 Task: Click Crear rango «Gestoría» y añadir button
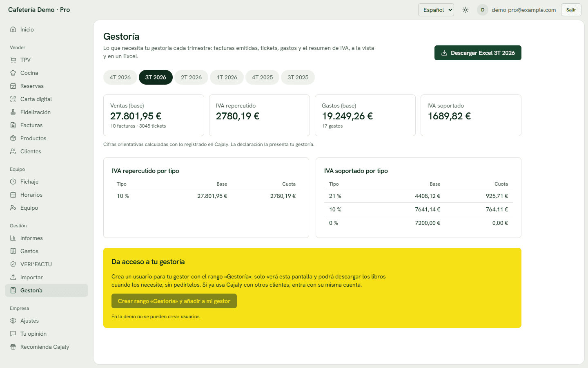click(x=174, y=301)
